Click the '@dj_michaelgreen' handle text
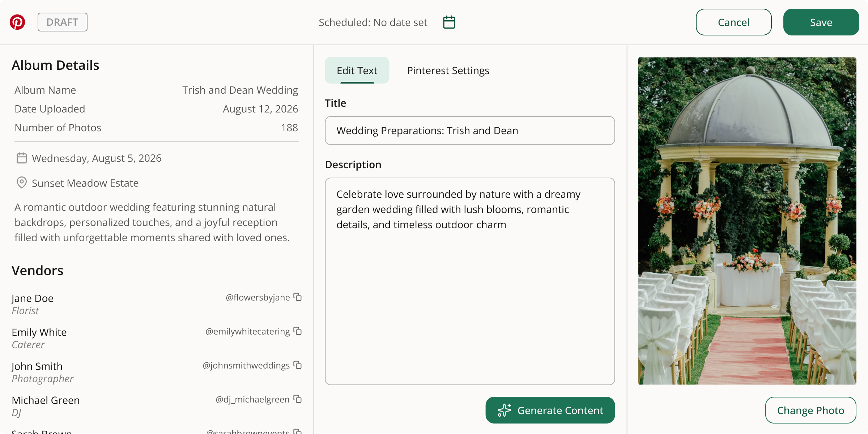The image size is (868, 434). point(253,399)
